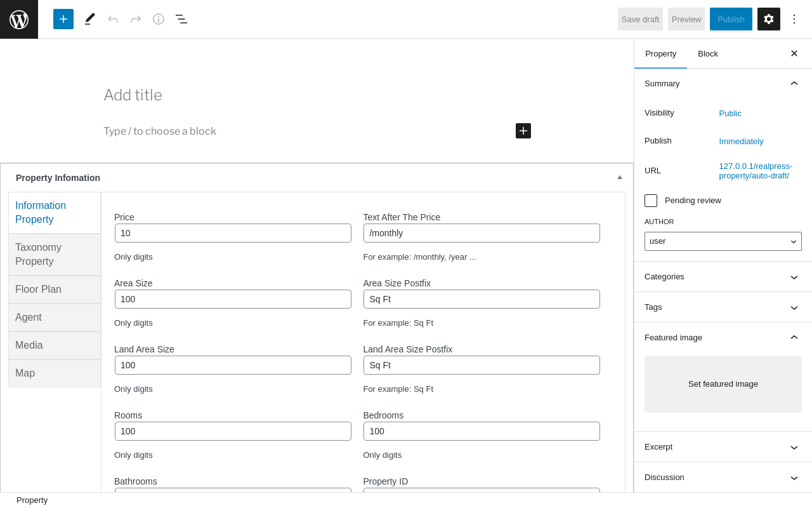
Task: Close the settings sidebar
Action: click(794, 53)
